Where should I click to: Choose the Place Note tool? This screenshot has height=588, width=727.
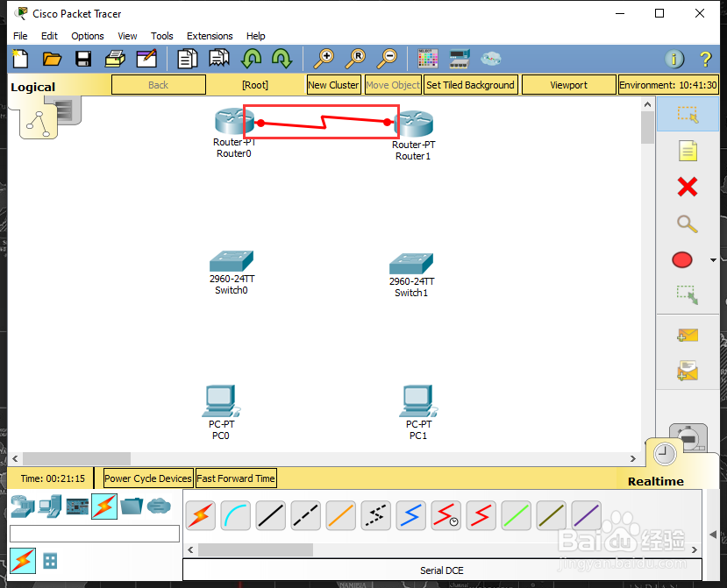pos(688,151)
